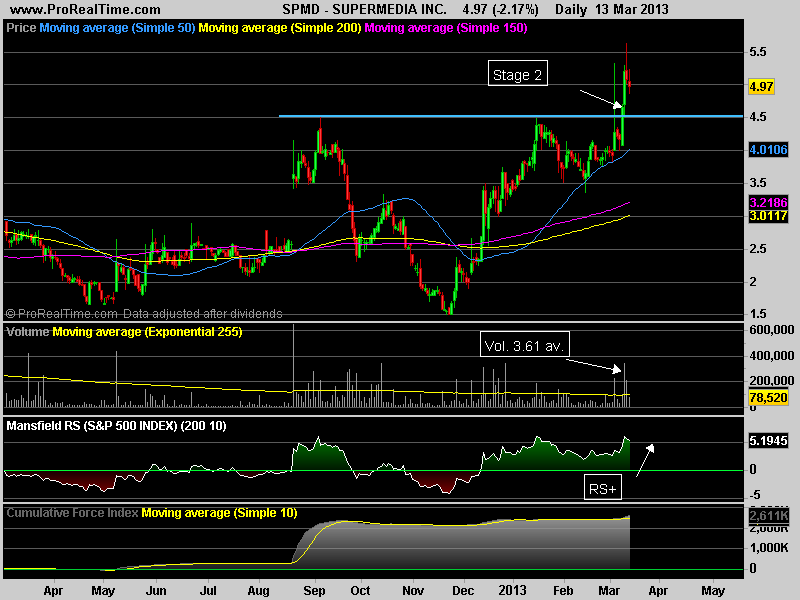The height and width of the screenshot is (600, 800).
Task: Click the Cumulative Force Index label
Action: [x=72, y=513]
